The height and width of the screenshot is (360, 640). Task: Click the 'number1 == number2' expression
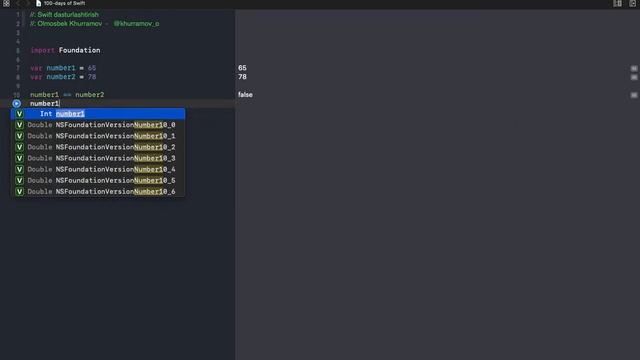pyautogui.click(x=67, y=95)
